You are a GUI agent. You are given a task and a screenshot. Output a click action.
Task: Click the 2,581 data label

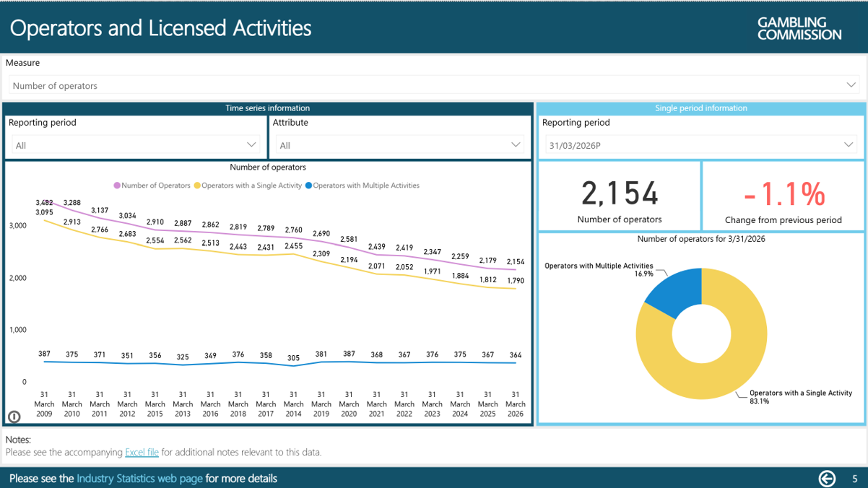(349, 240)
